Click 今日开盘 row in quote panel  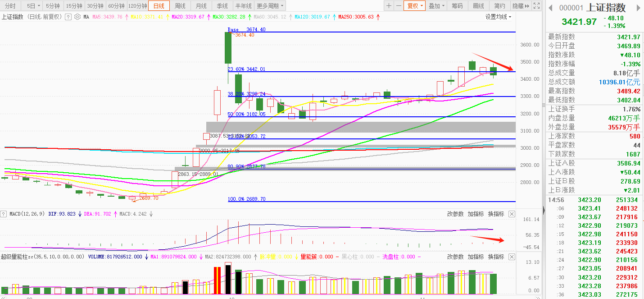point(594,46)
